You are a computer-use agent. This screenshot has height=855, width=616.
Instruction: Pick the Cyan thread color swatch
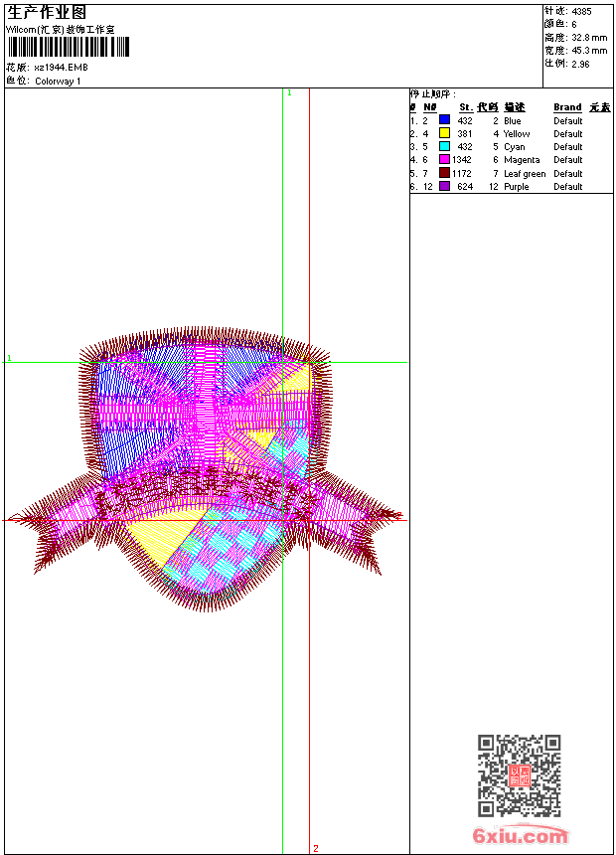[444, 146]
